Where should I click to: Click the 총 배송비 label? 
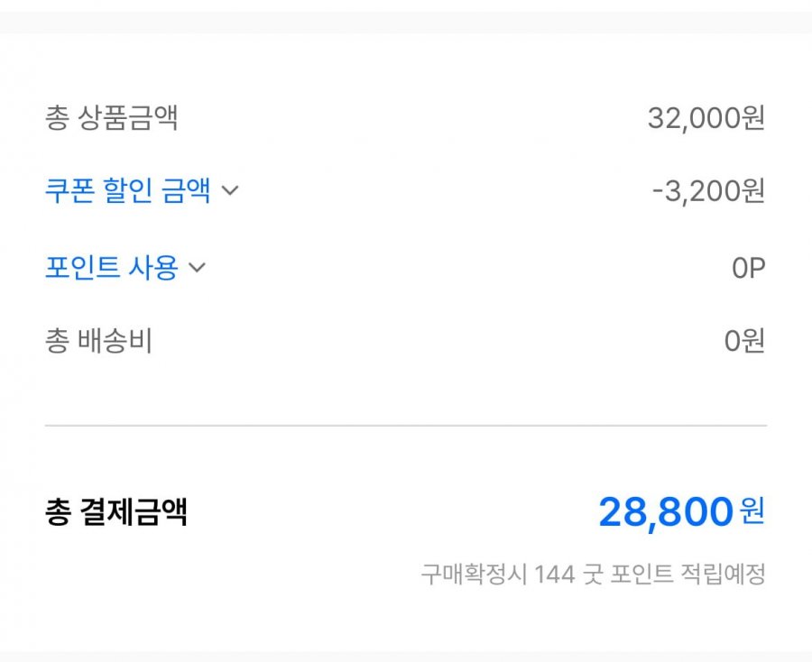point(98,342)
